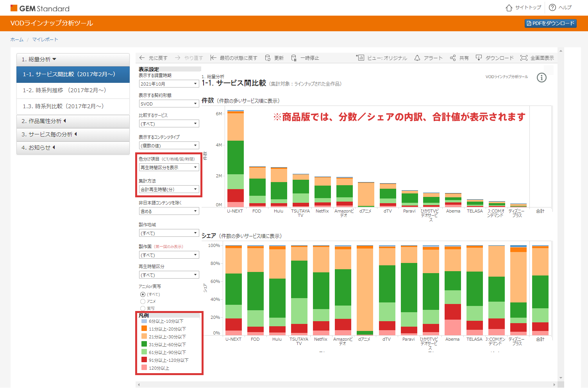588x388 pixels.
Task: Open the survey period dropdown showing 2021年10月
Action: [x=169, y=84]
